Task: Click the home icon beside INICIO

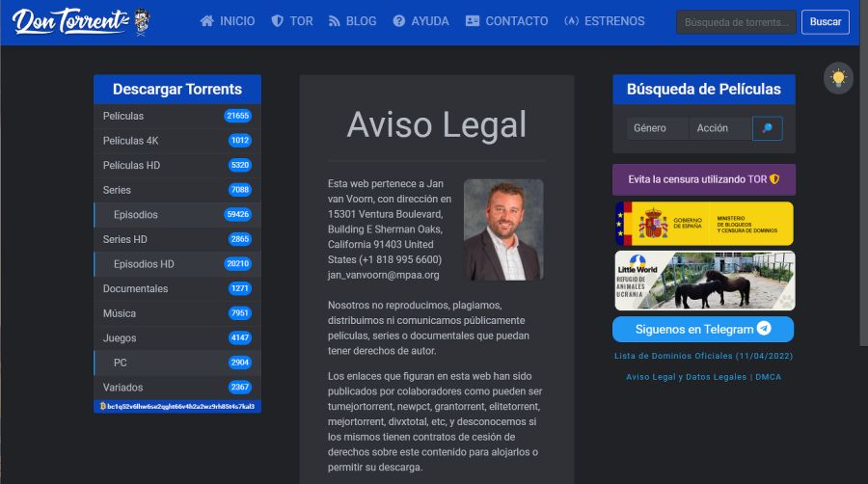Action: [x=206, y=21]
